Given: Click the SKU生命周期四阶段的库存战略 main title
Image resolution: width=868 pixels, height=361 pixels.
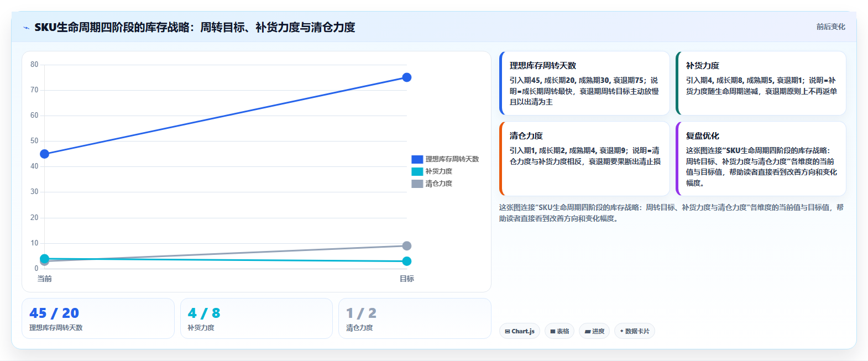Looking at the screenshot, I should point(195,27).
